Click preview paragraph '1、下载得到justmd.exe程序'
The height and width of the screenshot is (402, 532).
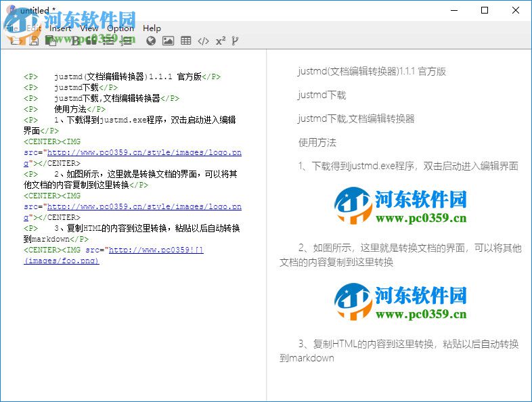(x=408, y=166)
